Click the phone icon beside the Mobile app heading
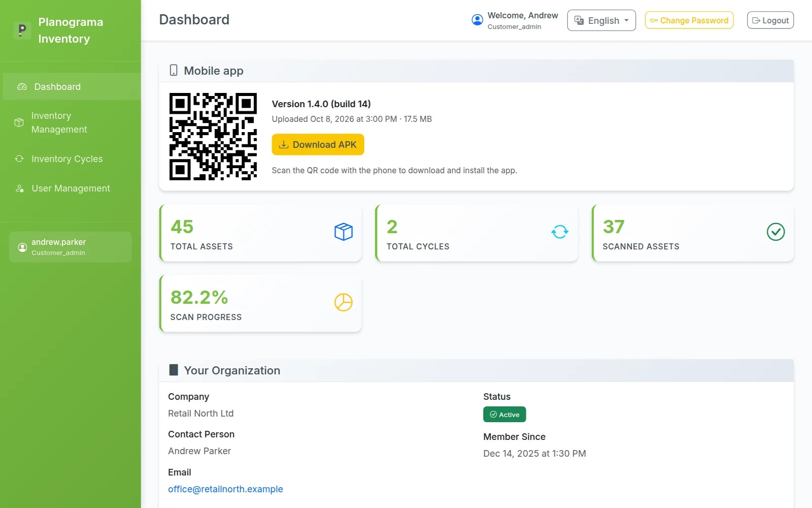812x508 pixels. coord(174,70)
